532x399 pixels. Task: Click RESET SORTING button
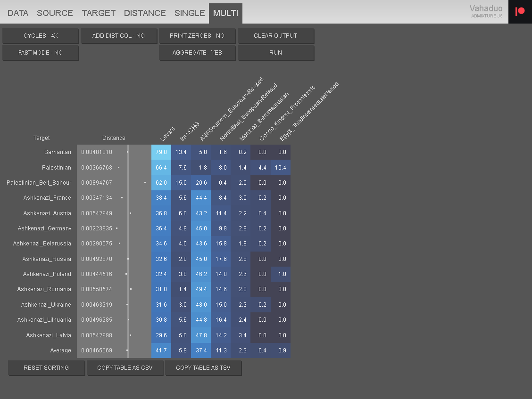click(46, 368)
